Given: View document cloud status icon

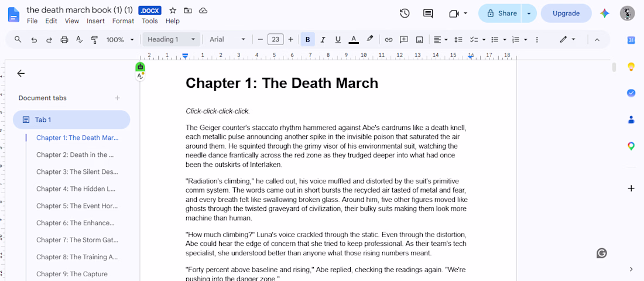Looking at the screenshot, I should [x=203, y=11].
